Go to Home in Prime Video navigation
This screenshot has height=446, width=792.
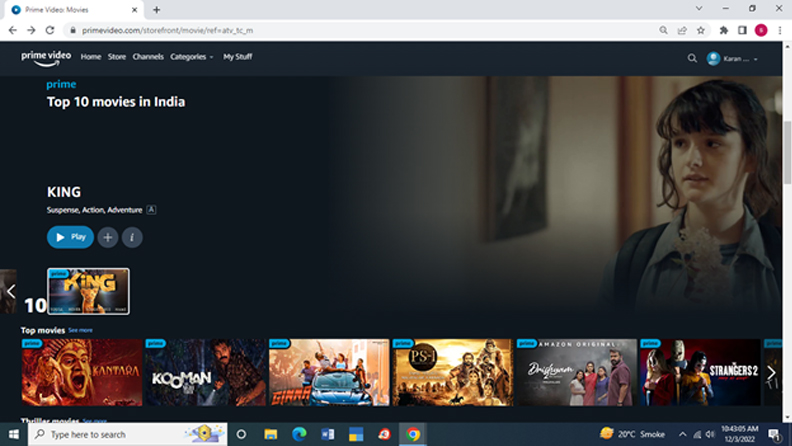(x=91, y=57)
